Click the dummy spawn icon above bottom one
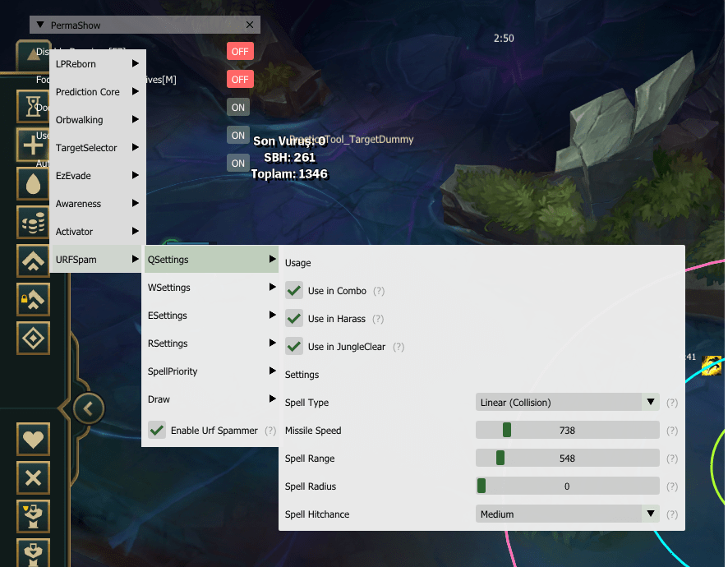Viewport: 728px width, 567px height. [33, 516]
